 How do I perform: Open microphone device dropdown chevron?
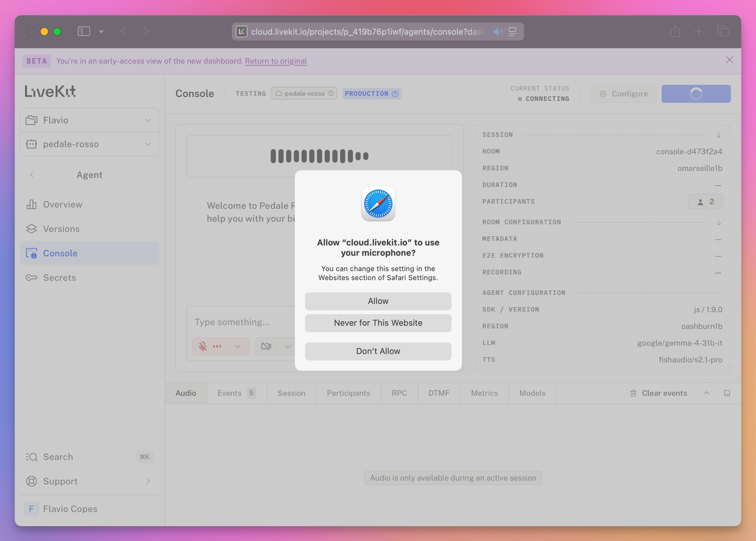(238, 346)
